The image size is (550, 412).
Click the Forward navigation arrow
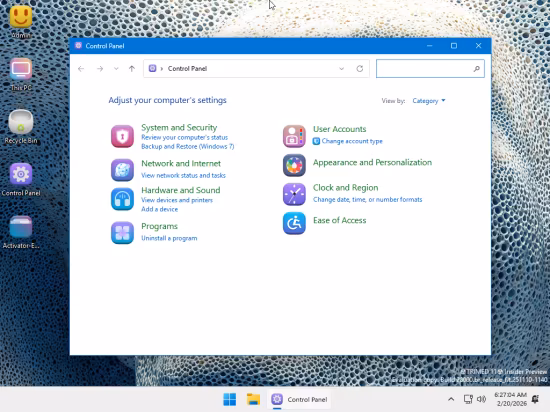(100, 69)
